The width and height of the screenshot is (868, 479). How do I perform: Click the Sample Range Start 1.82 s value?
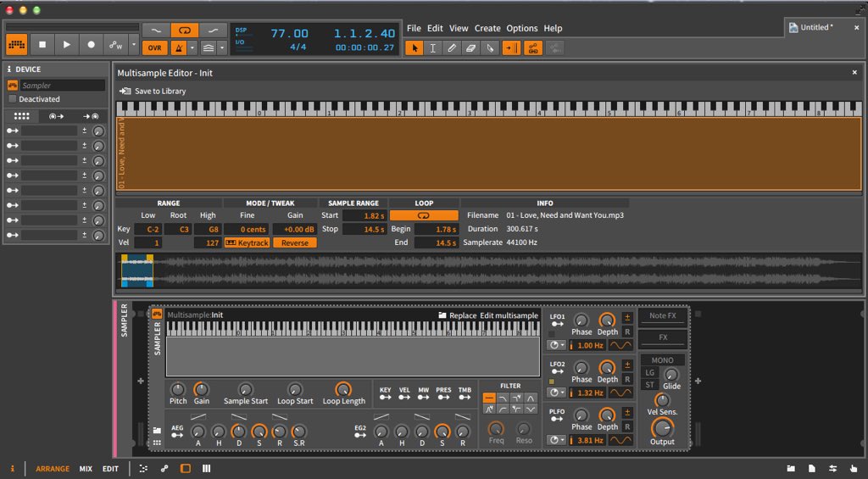click(x=364, y=215)
